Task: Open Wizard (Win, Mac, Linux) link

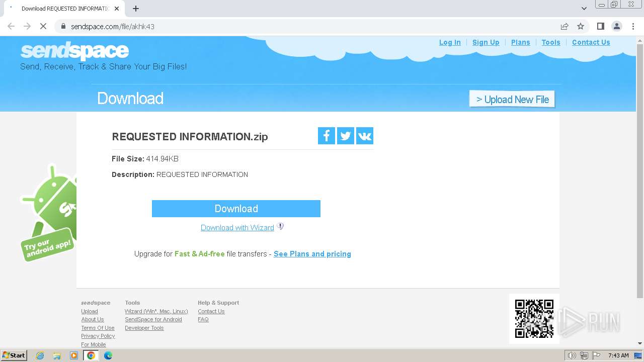Action: click(x=156, y=311)
